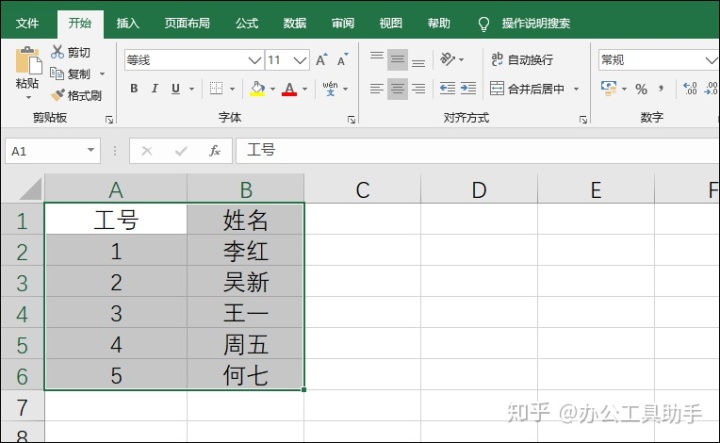Switch to Review (审阅) tab
Image resolution: width=720 pixels, height=443 pixels.
(x=343, y=23)
